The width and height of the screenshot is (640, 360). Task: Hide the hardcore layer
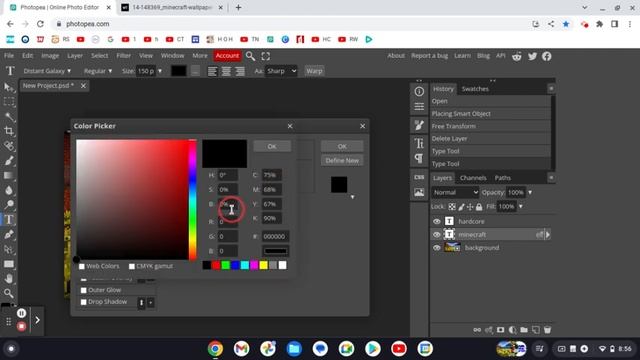point(437,221)
